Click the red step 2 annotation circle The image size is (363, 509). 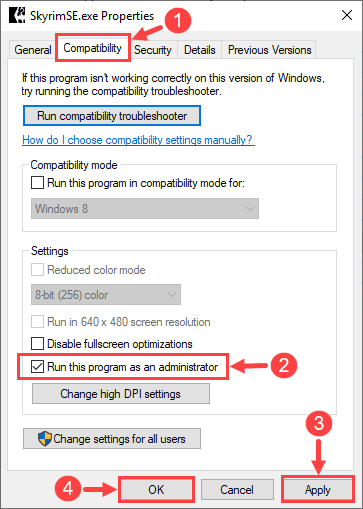click(283, 365)
